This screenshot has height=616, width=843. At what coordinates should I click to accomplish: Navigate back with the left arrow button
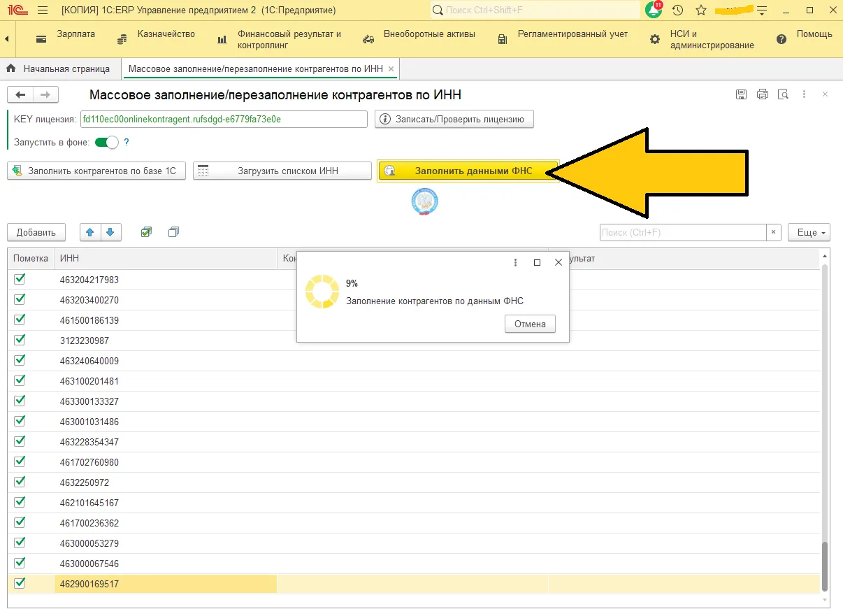click(x=20, y=95)
